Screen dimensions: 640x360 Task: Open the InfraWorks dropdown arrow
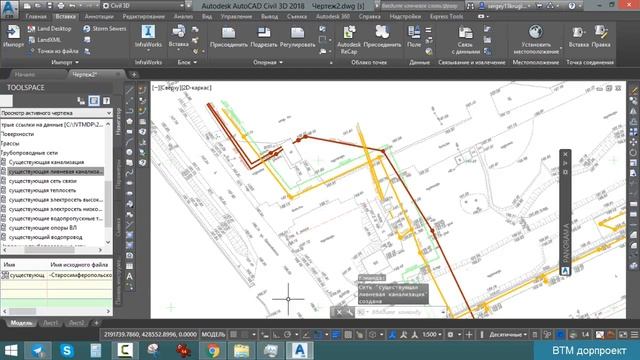(x=148, y=50)
